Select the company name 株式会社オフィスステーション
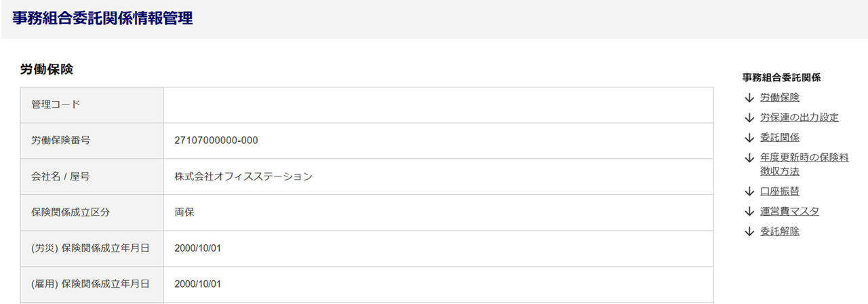Viewport: 868px width, 304px height. (243, 176)
